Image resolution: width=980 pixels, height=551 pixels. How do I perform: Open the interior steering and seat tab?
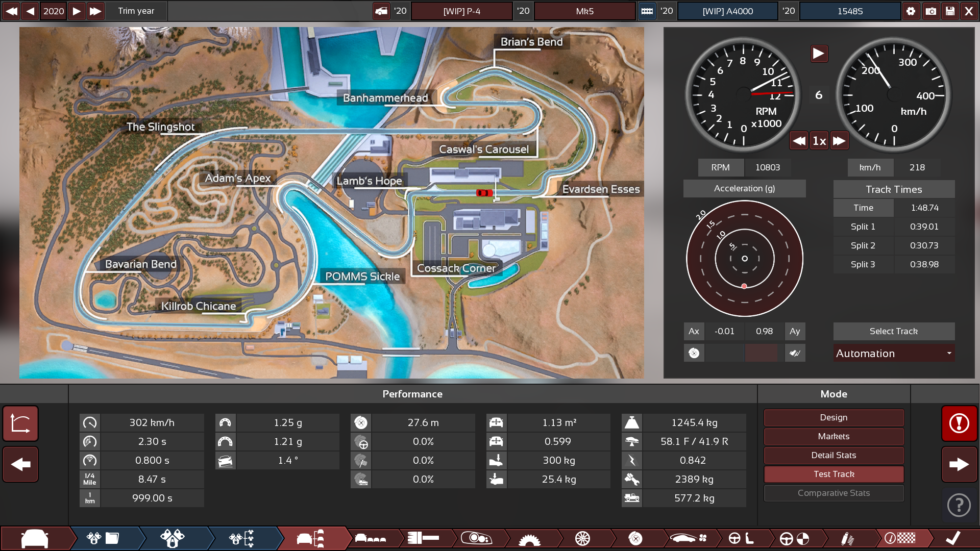coord(741,539)
